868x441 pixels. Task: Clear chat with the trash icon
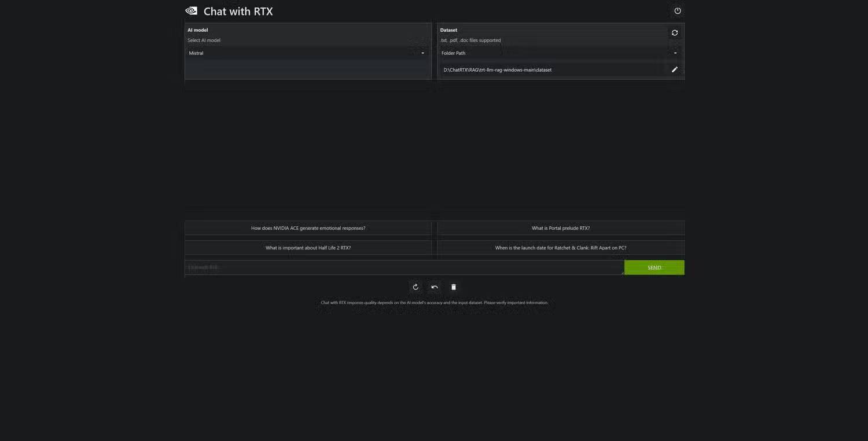(x=454, y=287)
